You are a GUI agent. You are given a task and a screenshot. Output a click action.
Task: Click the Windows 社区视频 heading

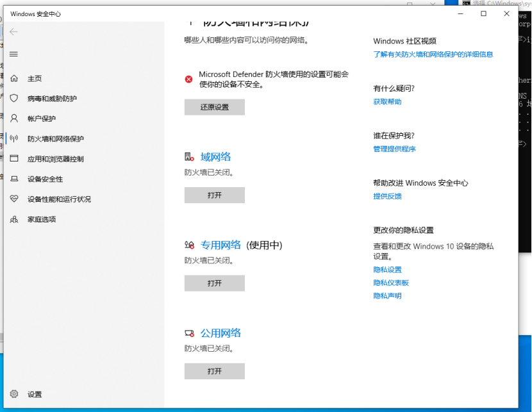[x=404, y=41]
